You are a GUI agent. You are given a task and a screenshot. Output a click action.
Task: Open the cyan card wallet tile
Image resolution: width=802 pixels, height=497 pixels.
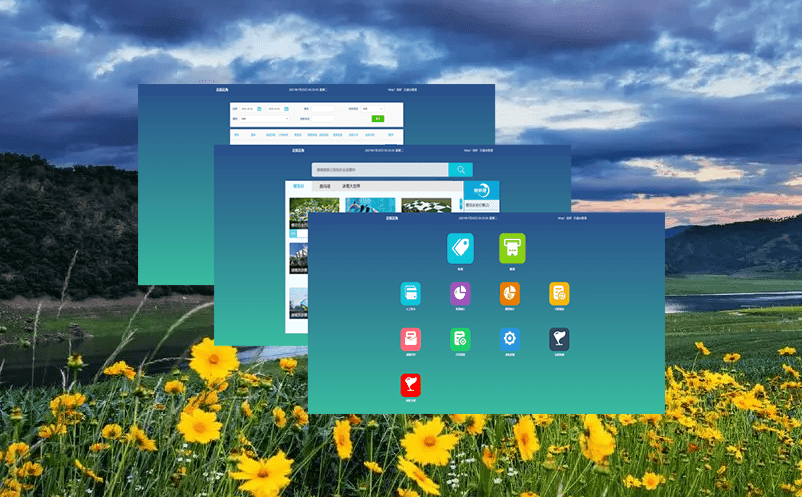pos(410,294)
